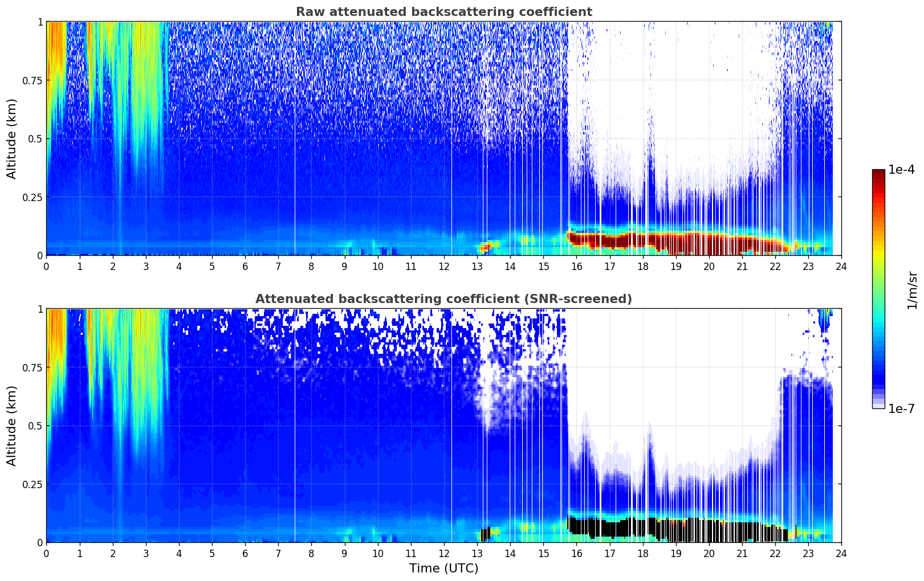Click the '1/m/sr' colorbar unit label
The height and width of the screenshot is (581, 924).
tap(912, 289)
